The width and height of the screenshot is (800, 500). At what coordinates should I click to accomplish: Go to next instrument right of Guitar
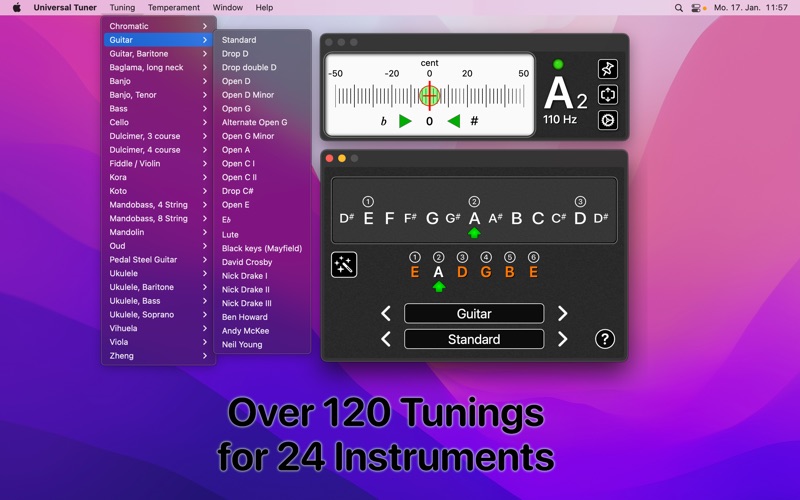(x=562, y=313)
